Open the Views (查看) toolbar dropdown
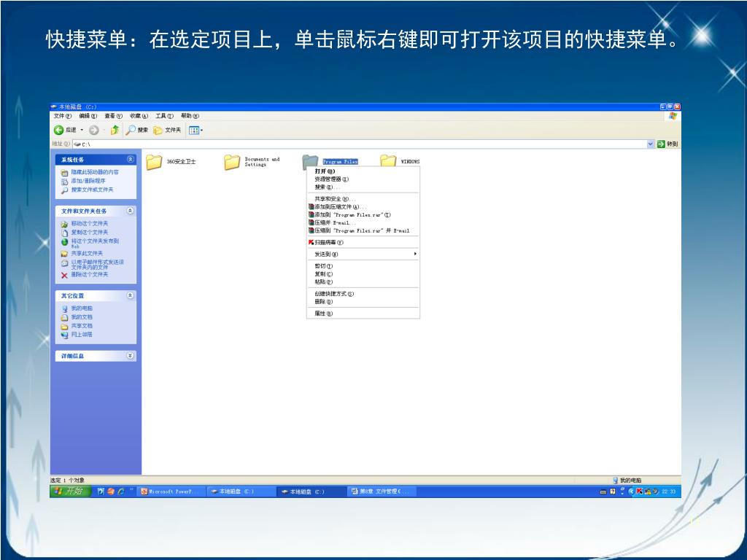The image size is (747, 560). (x=196, y=130)
